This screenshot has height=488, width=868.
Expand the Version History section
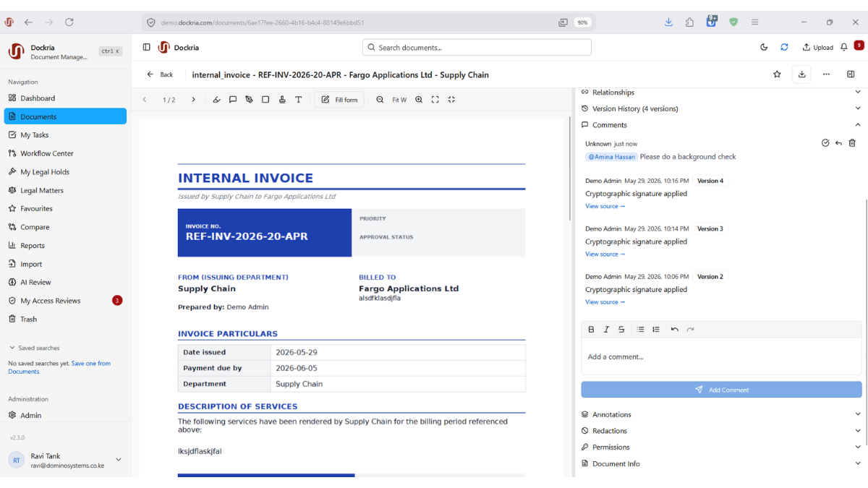(x=721, y=108)
